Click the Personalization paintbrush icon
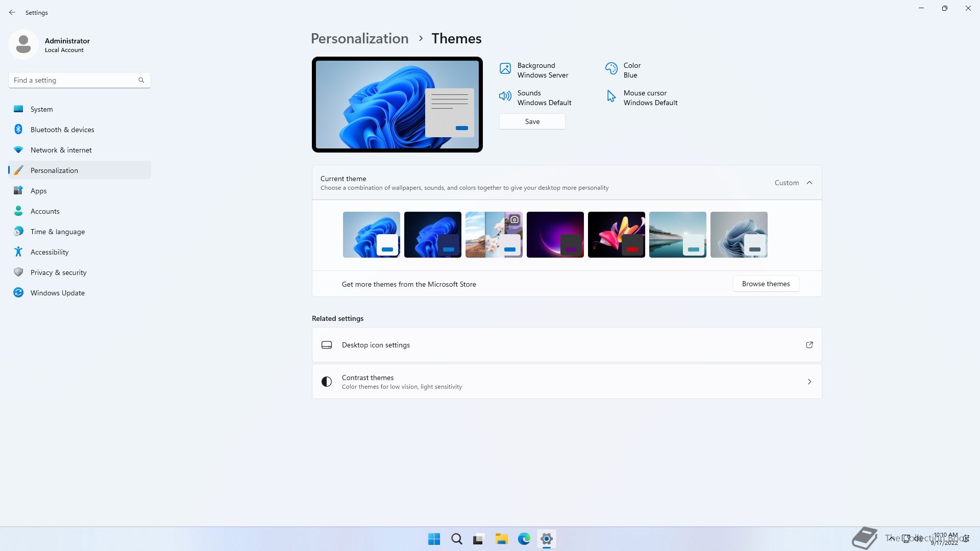Image resolution: width=980 pixels, height=551 pixels. coord(18,170)
